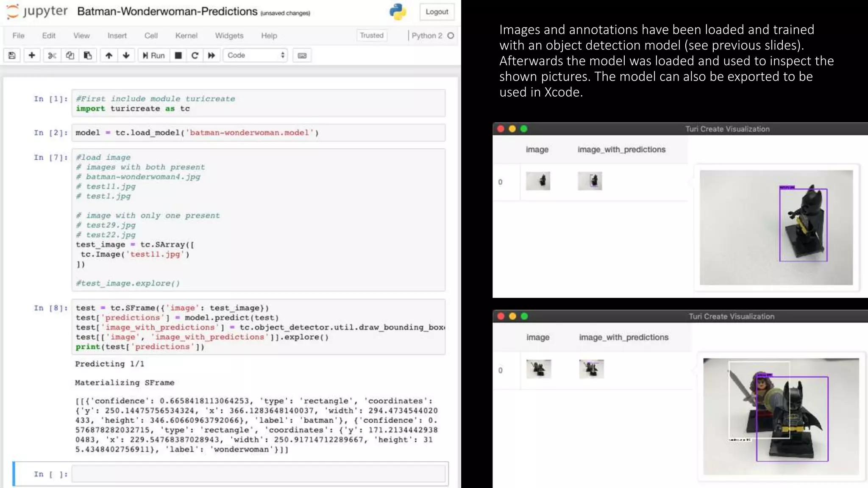
Task: Copy selected cells icon
Action: 70,55
